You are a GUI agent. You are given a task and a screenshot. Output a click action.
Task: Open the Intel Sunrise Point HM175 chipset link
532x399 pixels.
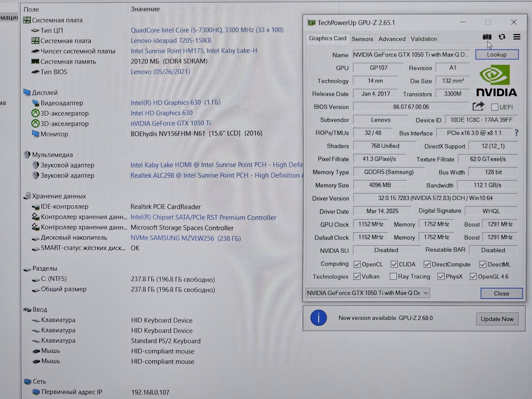[194, 51]
